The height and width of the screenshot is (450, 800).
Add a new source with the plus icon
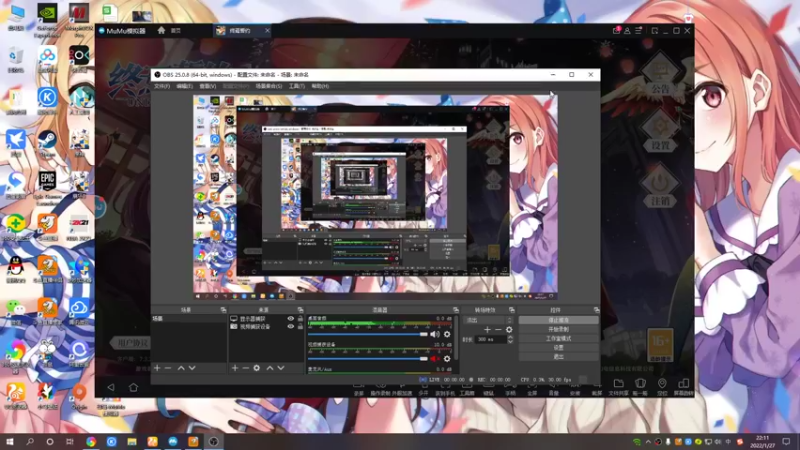pos(235,368)
